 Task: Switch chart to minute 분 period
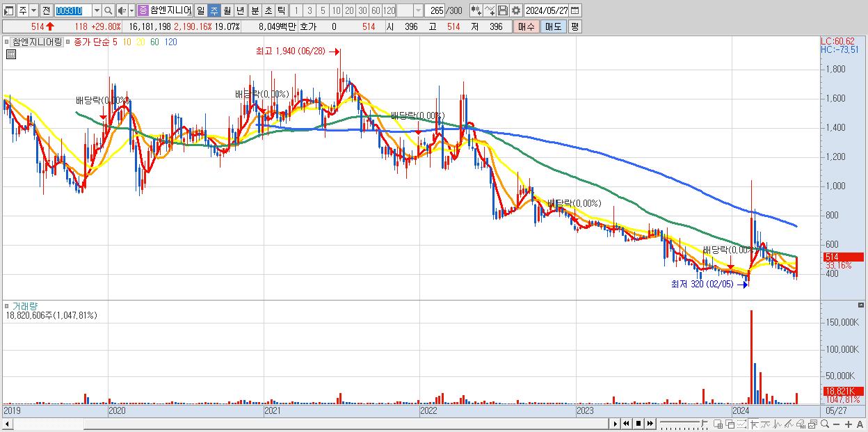click(255, 10)
